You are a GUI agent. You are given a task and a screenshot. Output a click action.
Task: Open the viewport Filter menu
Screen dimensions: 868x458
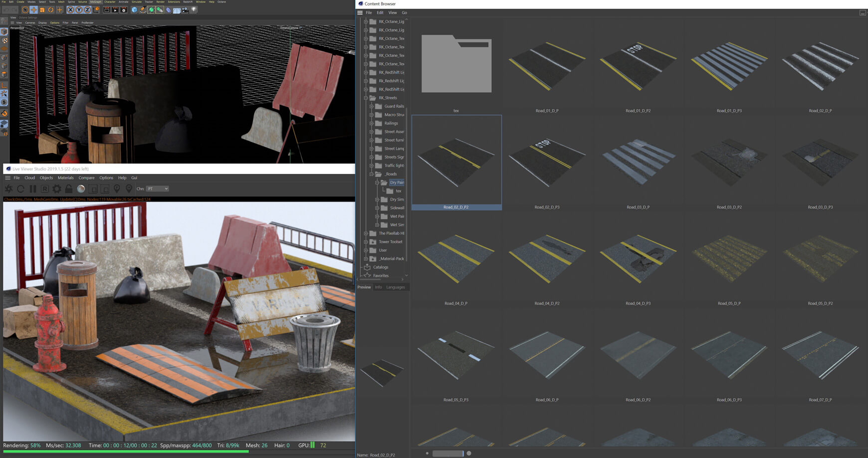pos(65,22)
